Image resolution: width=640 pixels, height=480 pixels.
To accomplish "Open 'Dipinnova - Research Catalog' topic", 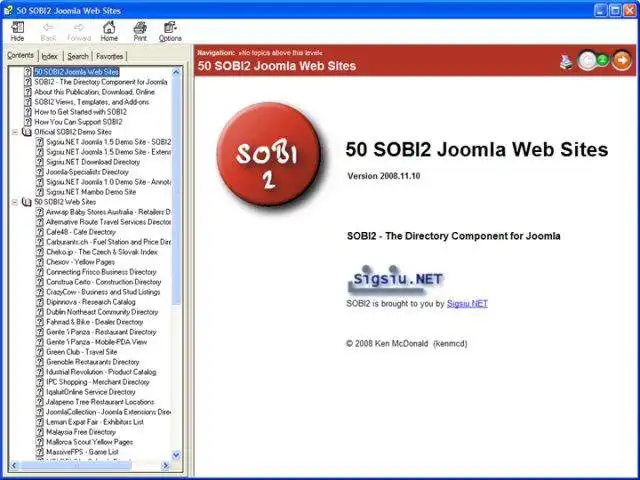I will click(91, 302).
